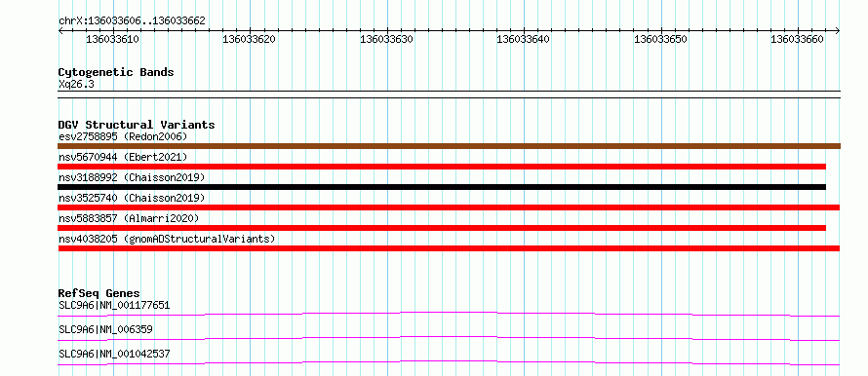Click the ruler tick label 136033620

point(249,40)
